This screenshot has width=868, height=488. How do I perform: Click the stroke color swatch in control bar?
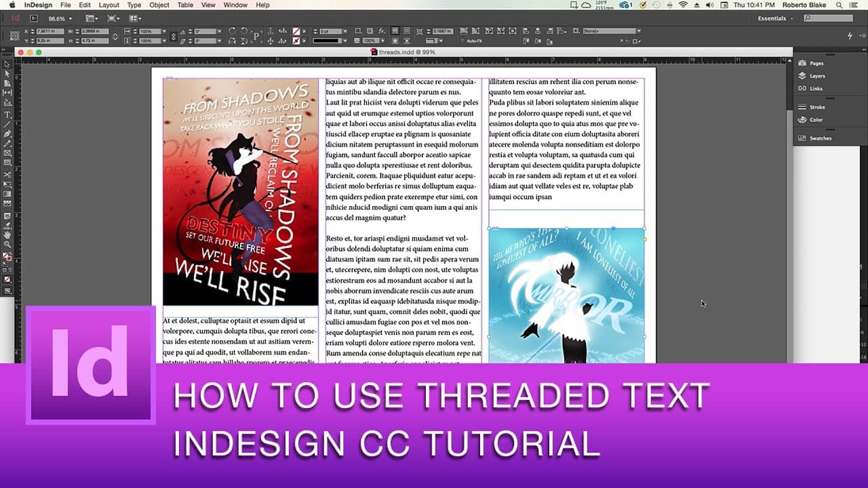tap(296, 41)
